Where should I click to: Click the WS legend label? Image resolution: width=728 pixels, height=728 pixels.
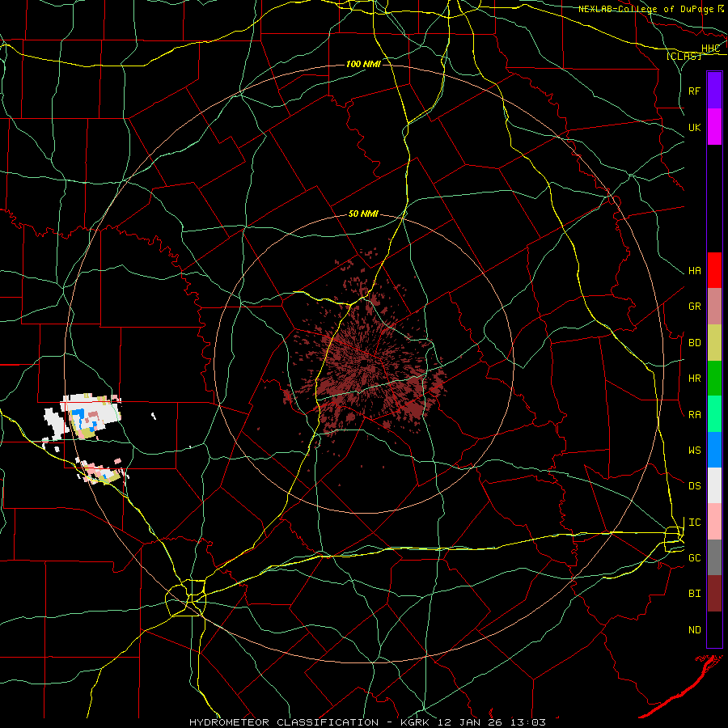695,450
